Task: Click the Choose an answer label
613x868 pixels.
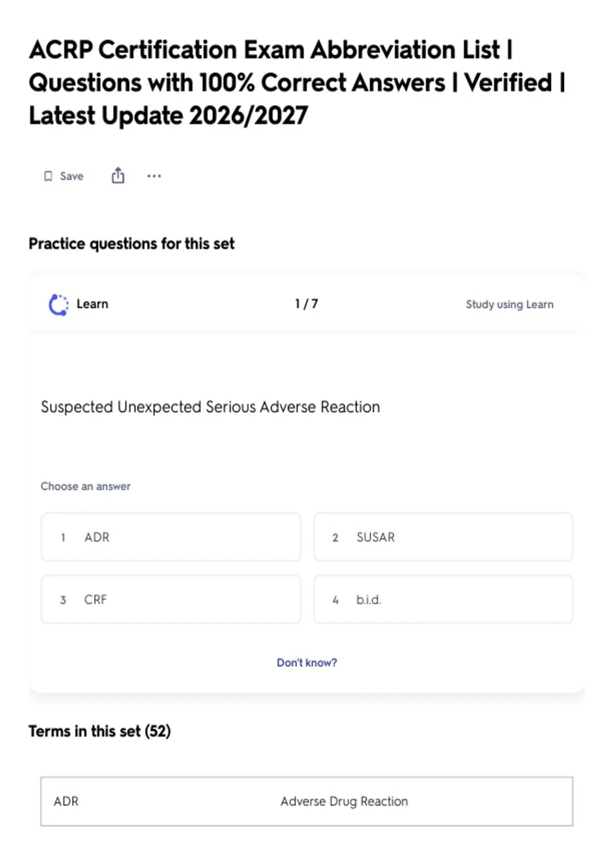Action: (86, 486)
